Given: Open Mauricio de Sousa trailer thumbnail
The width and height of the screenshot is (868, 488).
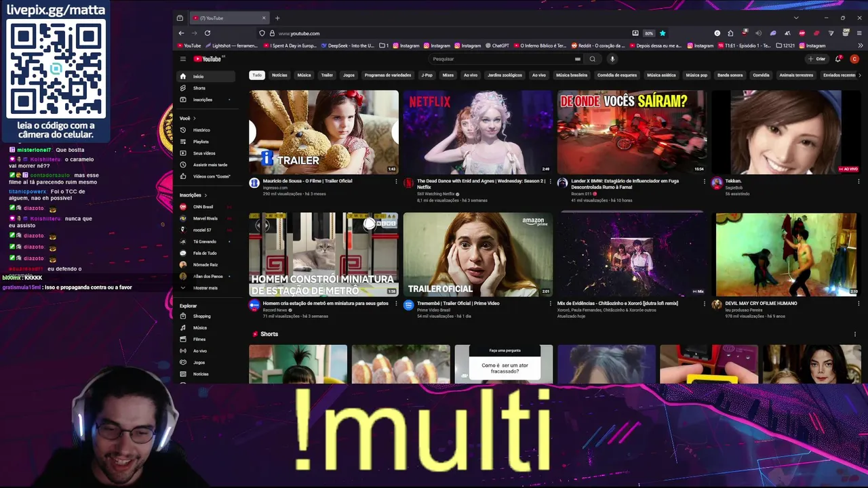Looking at the screenshot, I should (x=323, y=132).
